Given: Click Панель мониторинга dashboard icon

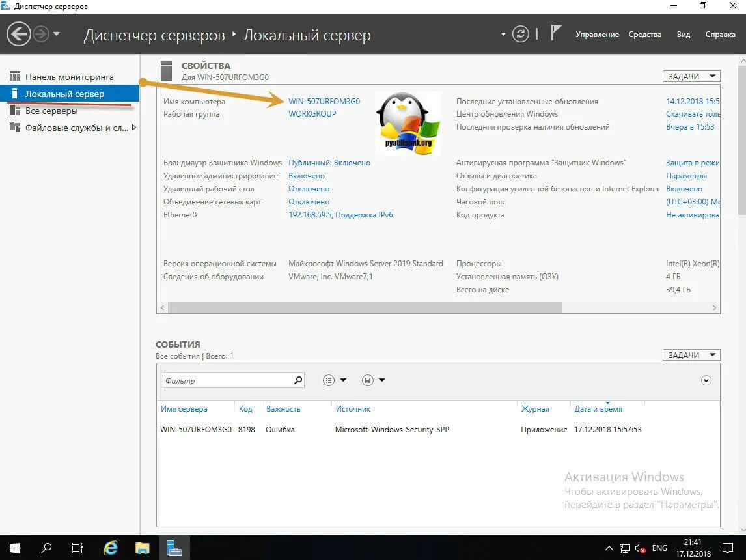Looking at the screenshot, I should point(15,76).
